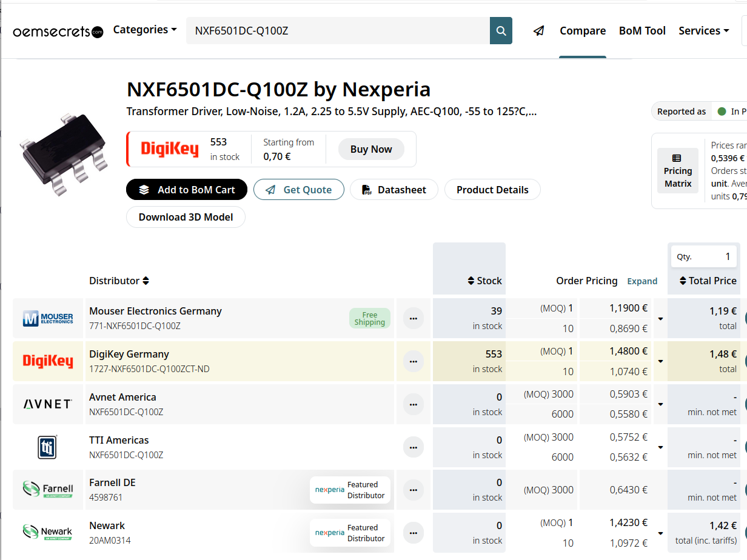Screen dimensions: 747x560
Task: Open more options for Avnet America row
Action: coord(414,404)
